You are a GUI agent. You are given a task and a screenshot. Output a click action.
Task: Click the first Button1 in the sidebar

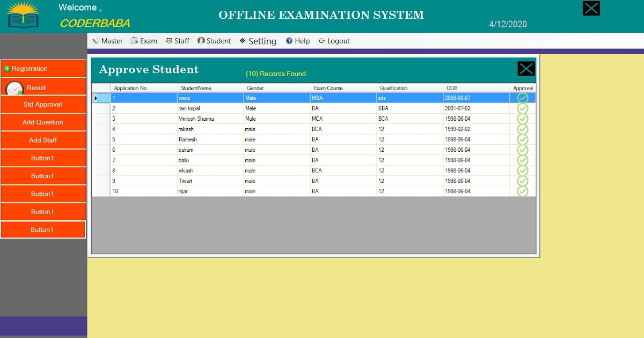tap(43, 158)
